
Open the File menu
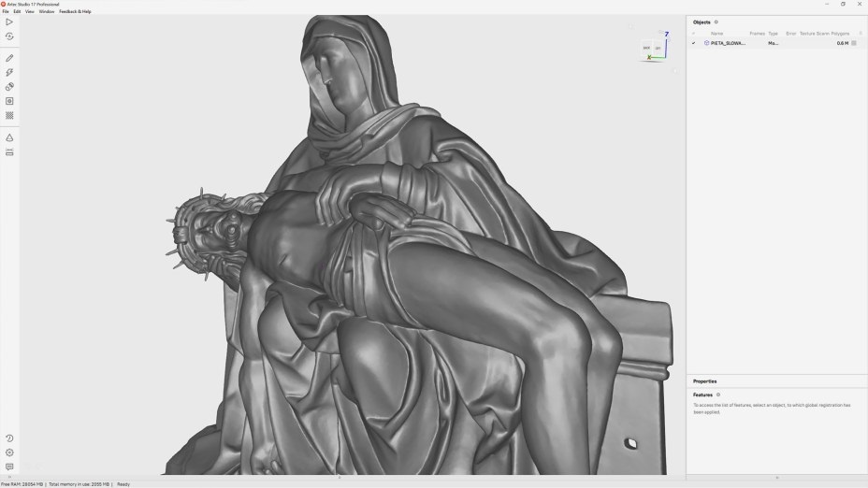(x=6, y=11)
